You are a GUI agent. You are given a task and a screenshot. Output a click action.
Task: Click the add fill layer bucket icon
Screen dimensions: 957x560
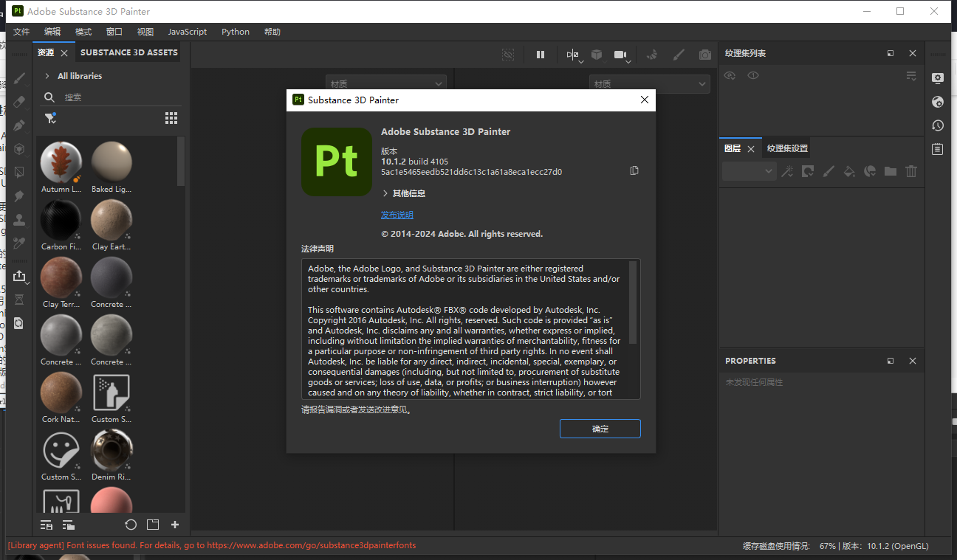(849, 171)
